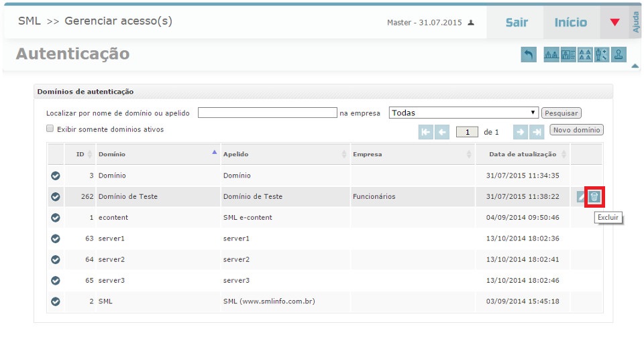
Task: Enable 'Exibir somente domínios ativos' checkbox
Action: [50, 129]
